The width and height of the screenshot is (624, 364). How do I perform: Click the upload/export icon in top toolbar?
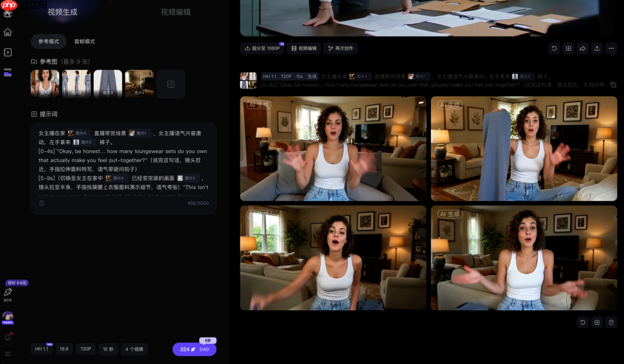[x=597, y=48]
